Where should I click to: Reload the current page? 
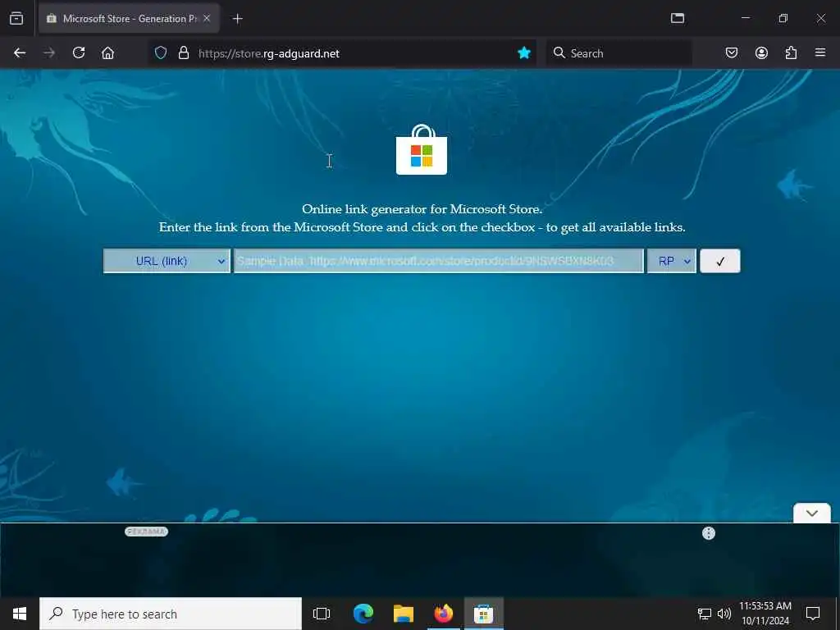coord(79,53)
